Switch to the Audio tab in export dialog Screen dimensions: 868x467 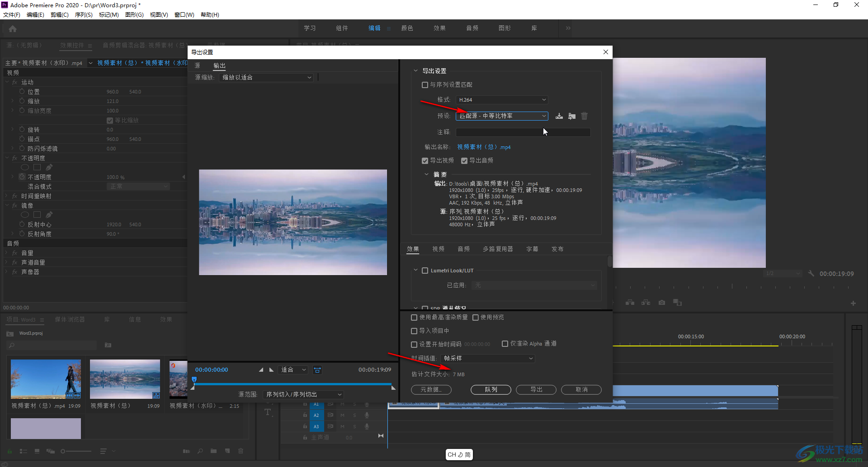(463, 249)
